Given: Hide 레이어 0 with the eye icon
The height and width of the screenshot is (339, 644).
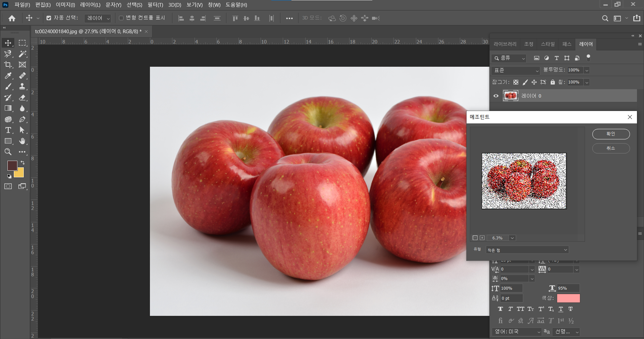Looking at the screenshot, I should (496, 96).
